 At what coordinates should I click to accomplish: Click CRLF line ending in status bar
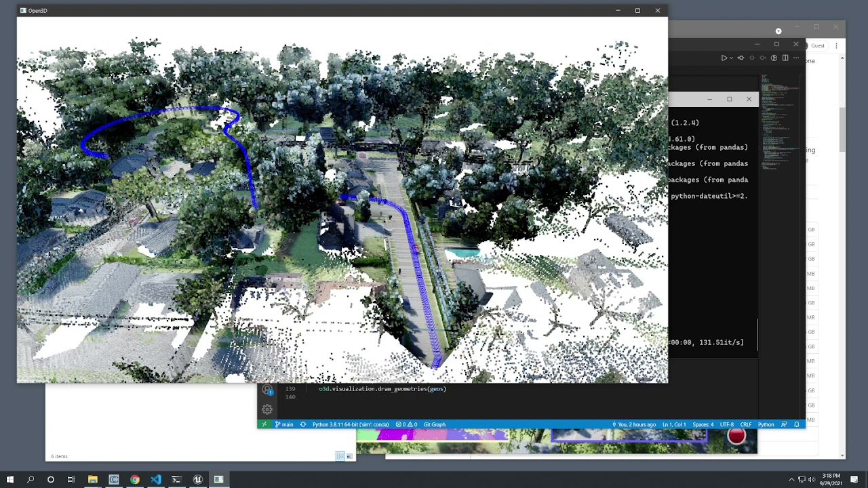(x=746, y=424)
